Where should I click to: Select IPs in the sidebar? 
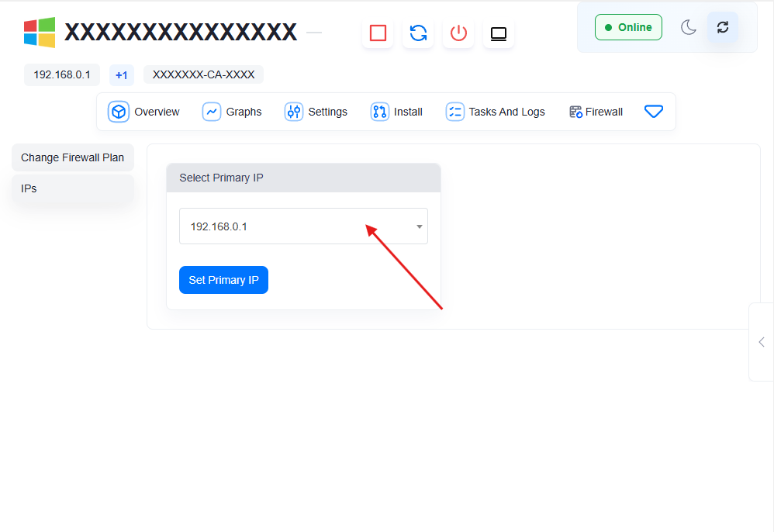[x=72, y=188]
